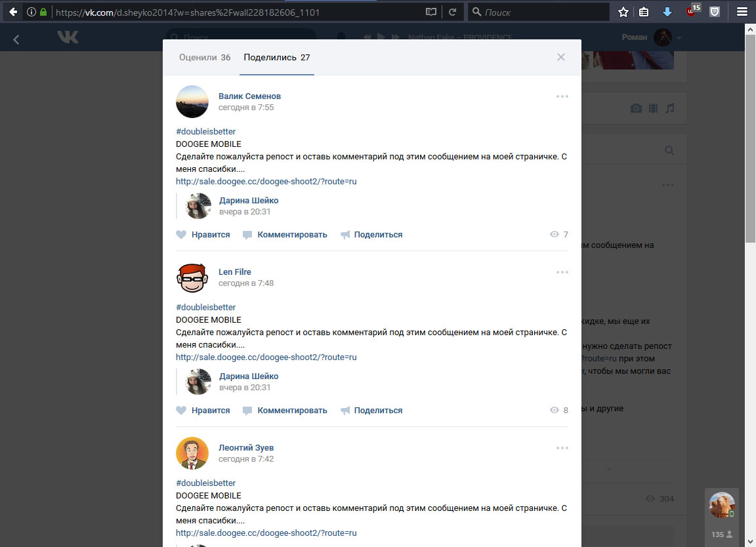Open #doubleisbetter hashtag in Валик Семенов post
This screenshot has width=756, height=547.
pos(206,132)
